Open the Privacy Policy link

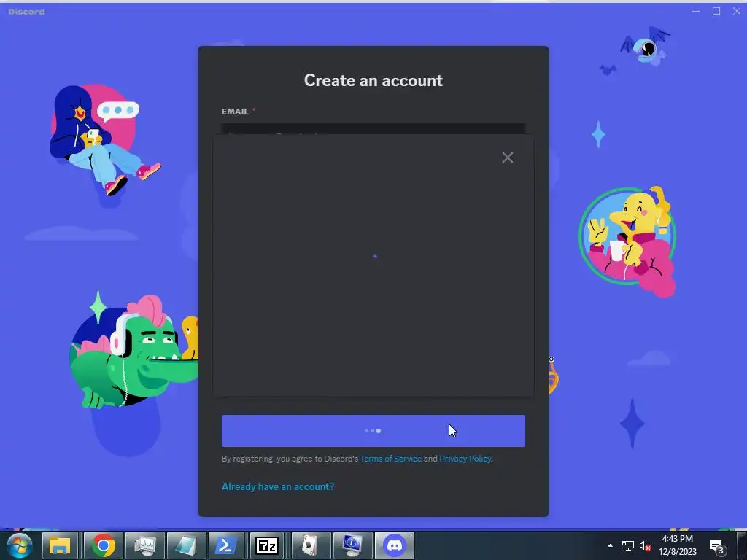click(x=465, y=459)
